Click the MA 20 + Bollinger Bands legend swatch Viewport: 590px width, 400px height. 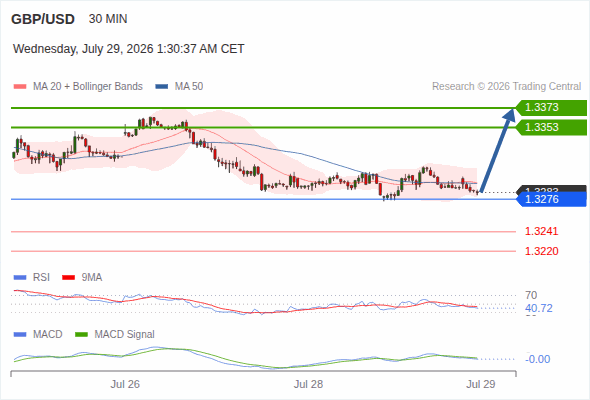pos(20,87)
